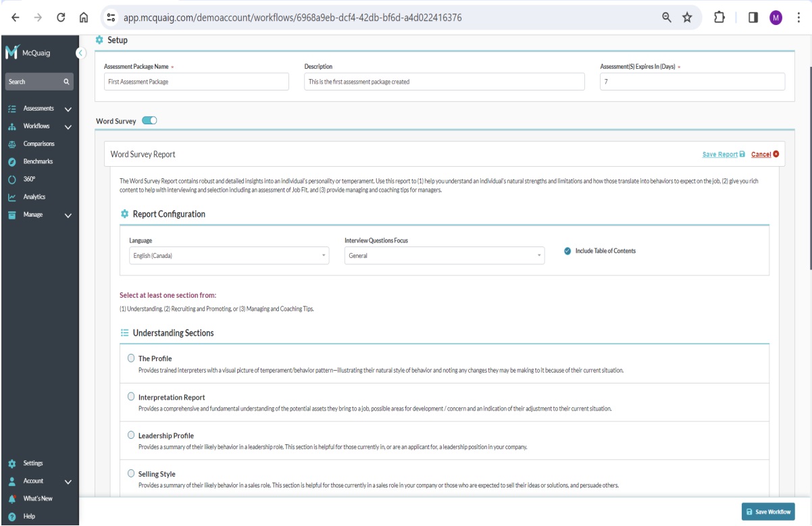Select The Profile section radio button
Viewport: 812px width, 526px height.
pyautogui.click(x=132, y=358)
